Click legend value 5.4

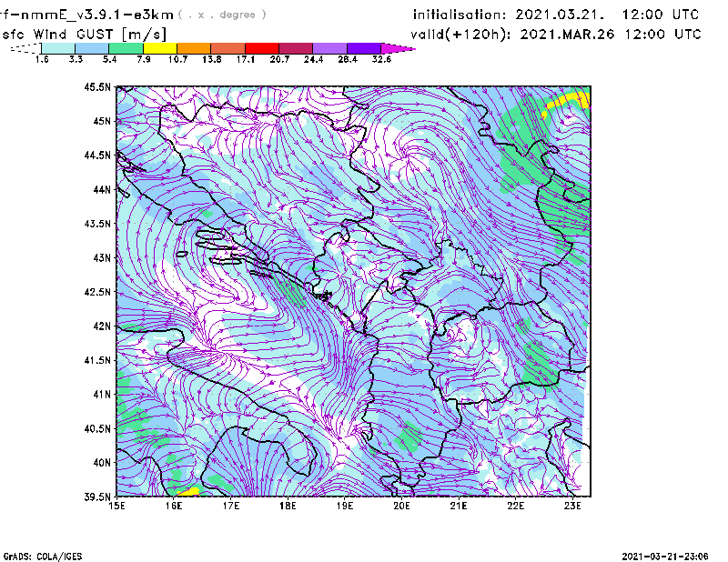(109, 59)
